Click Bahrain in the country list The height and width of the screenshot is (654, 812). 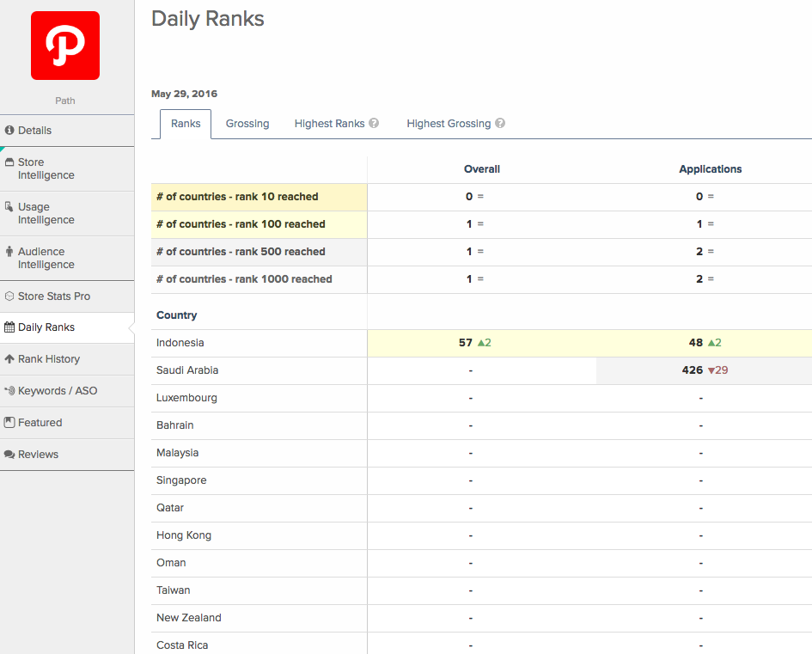click(175, 425)
